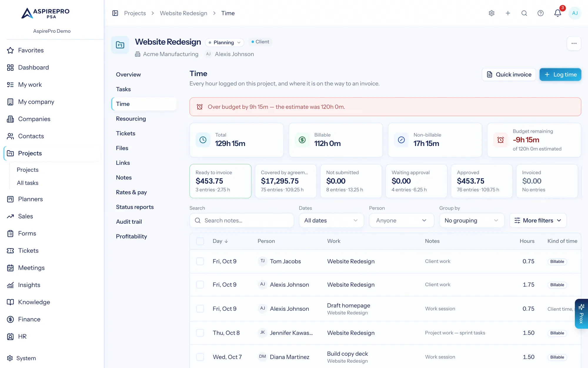Image resolution: width=588 pixels, height=368 pixels.
Task: Select the Covered by agreement card
Action: [x=286, y=181]
